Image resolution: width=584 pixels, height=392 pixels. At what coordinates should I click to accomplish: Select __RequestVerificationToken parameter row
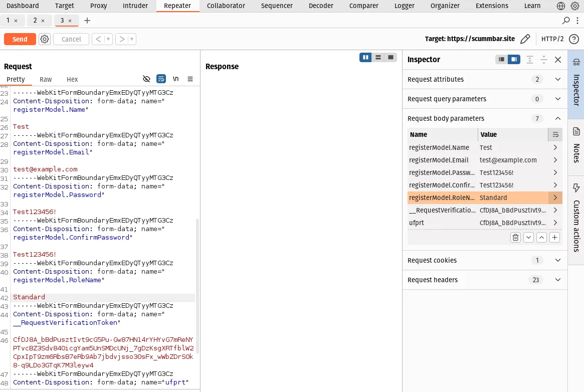pyautogui.click(x=485, y=211)
